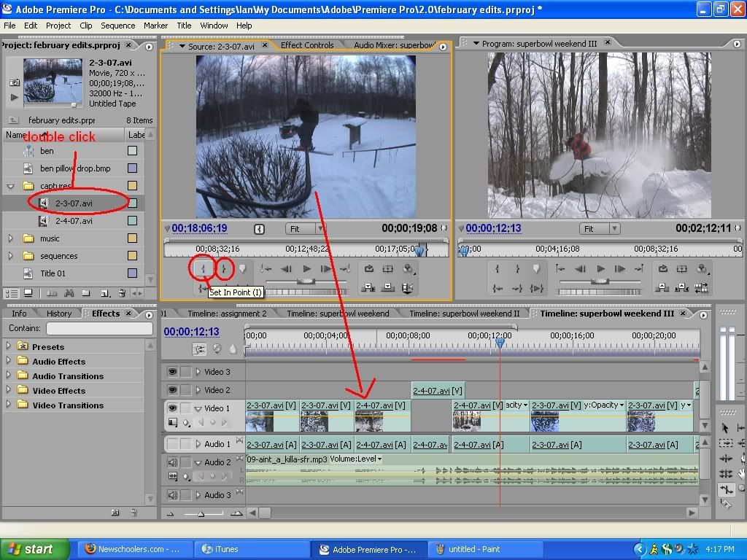Click the timeline zoom slider handle
This screenshot has width=747, height=560.
click(201, 513)
